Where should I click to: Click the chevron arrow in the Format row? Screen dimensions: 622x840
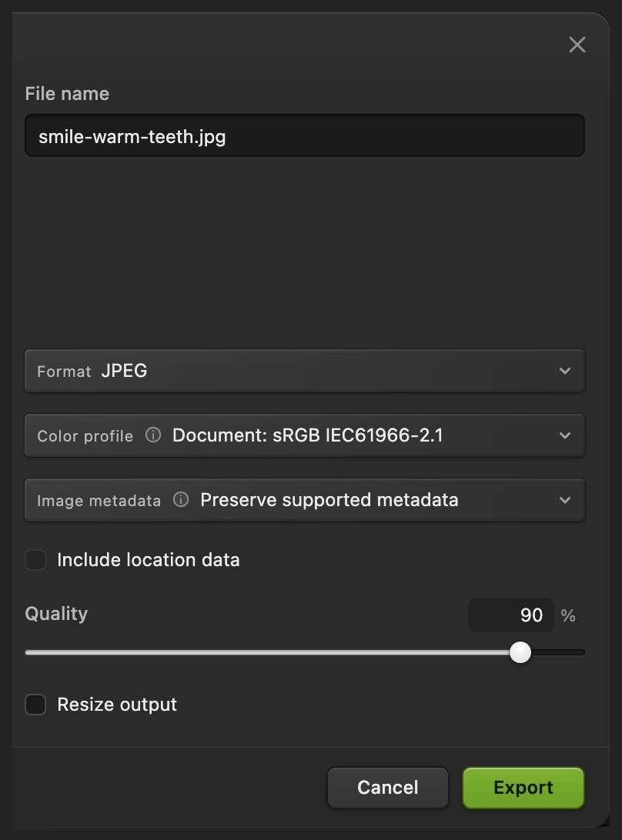click(x=564, y=371)
